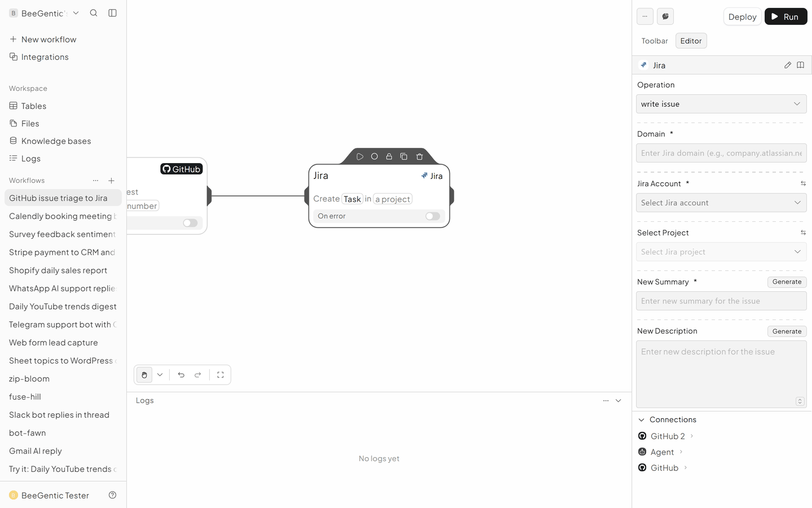This screenshot has width=812, height=508.
Task: Toggle On error switch on Jira node
Action: click(x=433, y=216)
